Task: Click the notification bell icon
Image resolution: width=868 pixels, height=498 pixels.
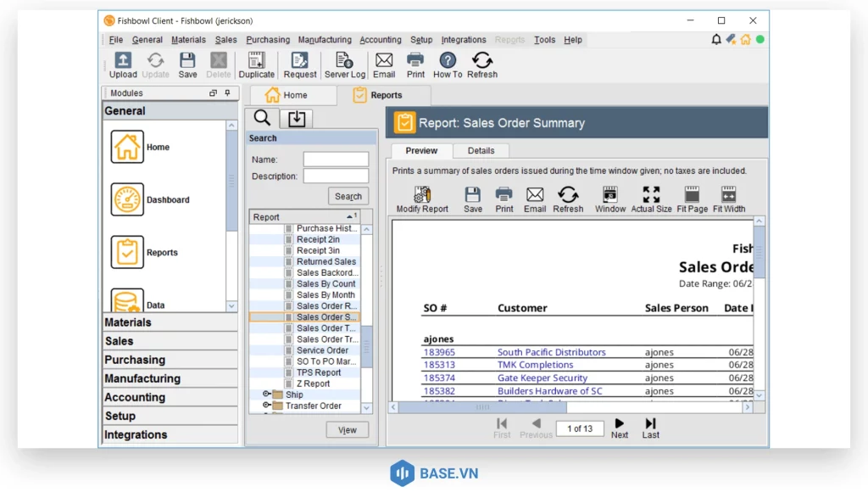Action: 716,39
